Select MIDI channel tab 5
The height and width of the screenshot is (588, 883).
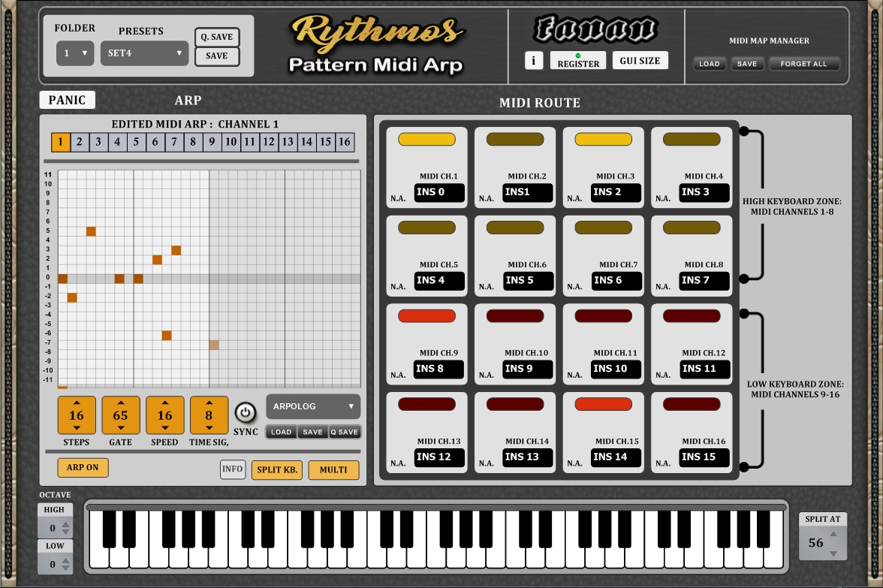point(136,141)
